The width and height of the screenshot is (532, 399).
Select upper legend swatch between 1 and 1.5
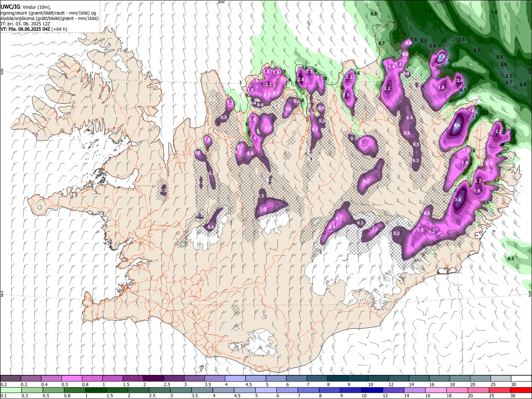pyautogui.click(x=113, y=379)
